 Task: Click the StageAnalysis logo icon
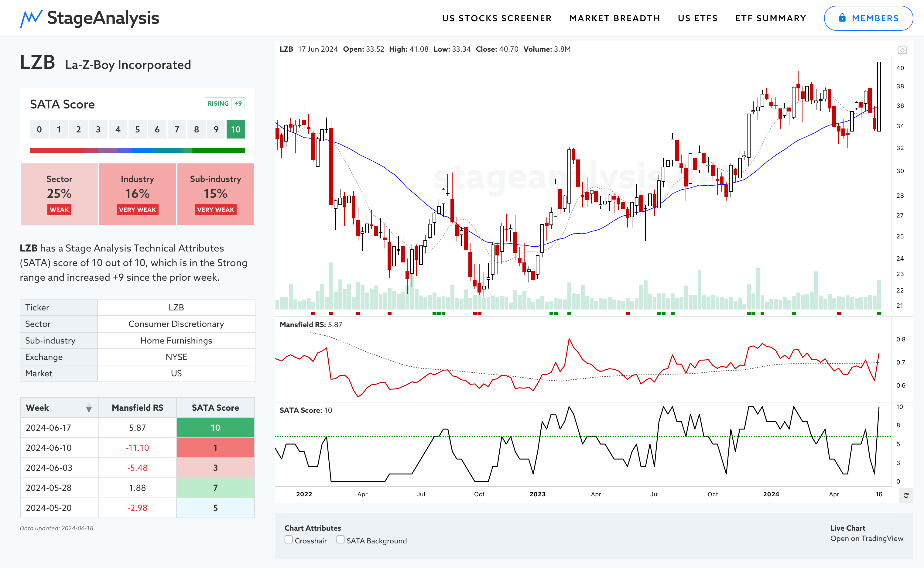(x=31, y=19)
